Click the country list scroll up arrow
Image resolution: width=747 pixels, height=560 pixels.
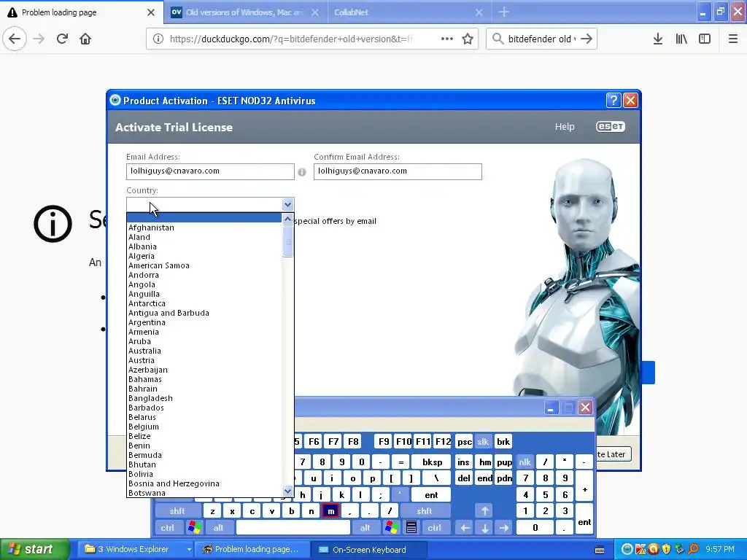click(287, 219)
